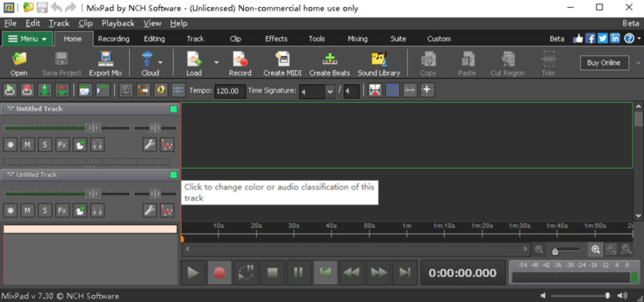
Task: Click the thumbs-up like icon
Action: (x=578, y=38)
